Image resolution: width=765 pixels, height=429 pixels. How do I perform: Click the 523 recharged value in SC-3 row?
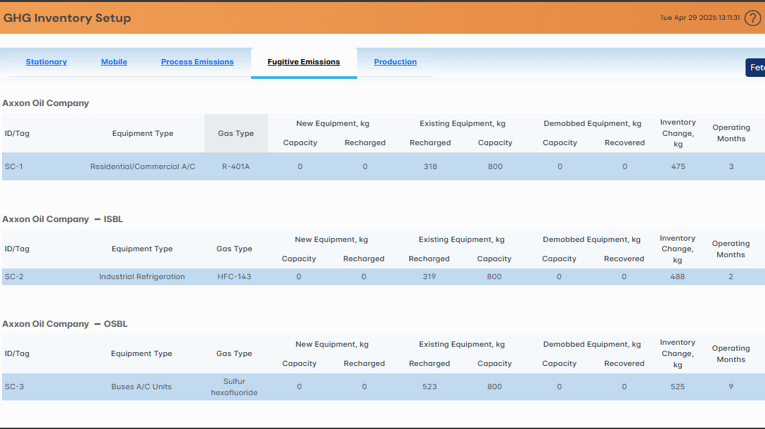(x=429, y=387)
